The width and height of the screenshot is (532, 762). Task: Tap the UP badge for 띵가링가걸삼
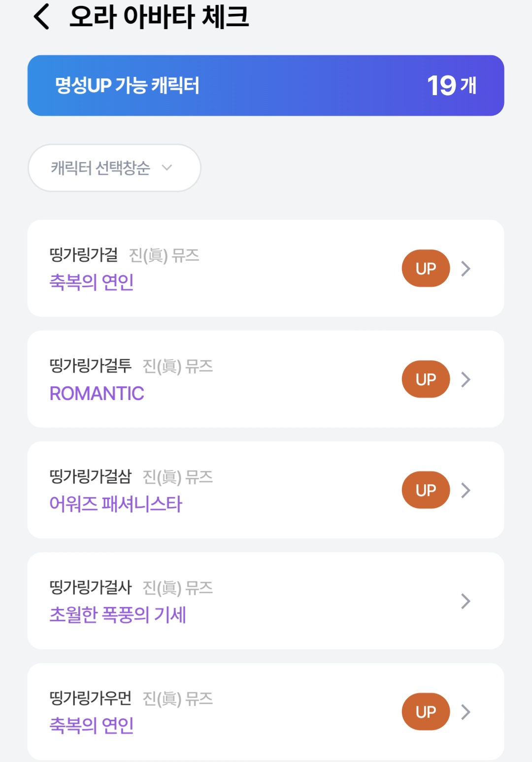click(x=426, y=490)
